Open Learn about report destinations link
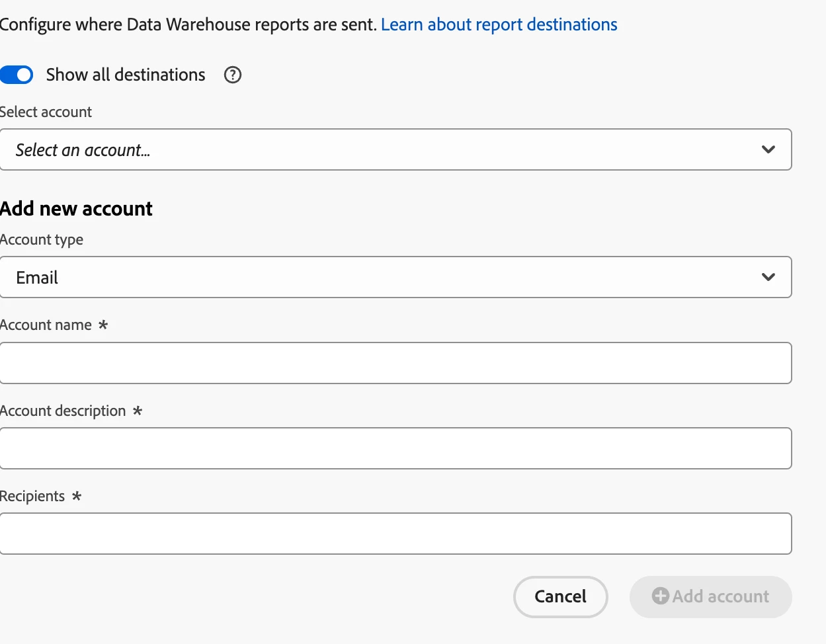 [x=499, y=24]
